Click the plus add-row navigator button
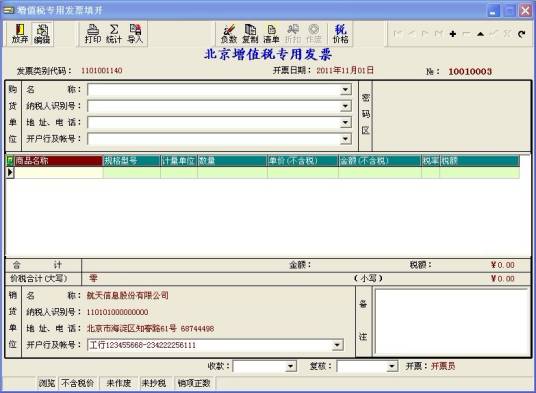536x393 pixels. click(x=453, y=34)
